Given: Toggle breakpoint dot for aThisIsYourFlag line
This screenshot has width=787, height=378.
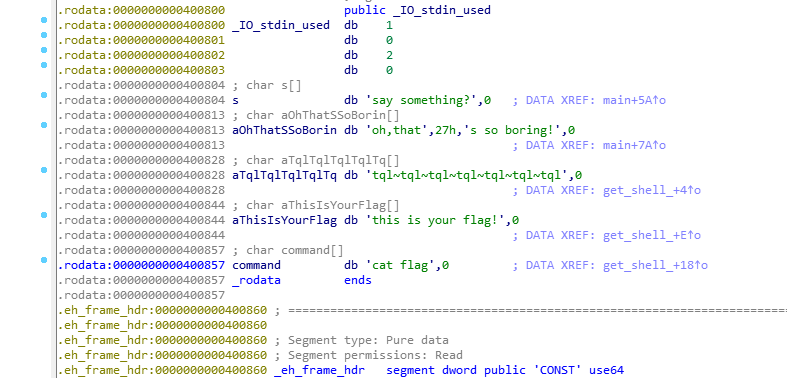Looking at the screenshot, I should coord(44,215).
